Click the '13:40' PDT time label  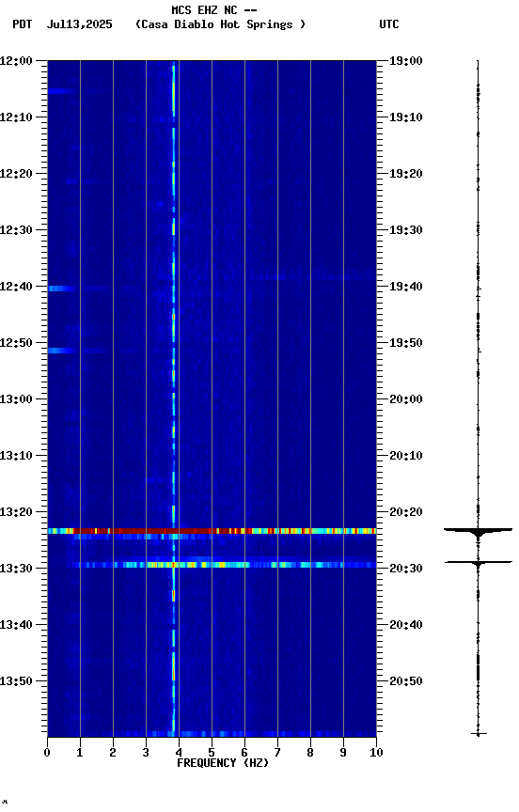point(16,625)
